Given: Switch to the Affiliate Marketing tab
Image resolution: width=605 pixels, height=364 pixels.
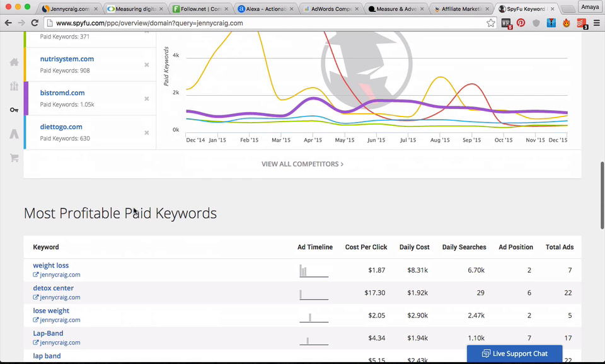Looking at the screenshot, I should tap(461, 9).
